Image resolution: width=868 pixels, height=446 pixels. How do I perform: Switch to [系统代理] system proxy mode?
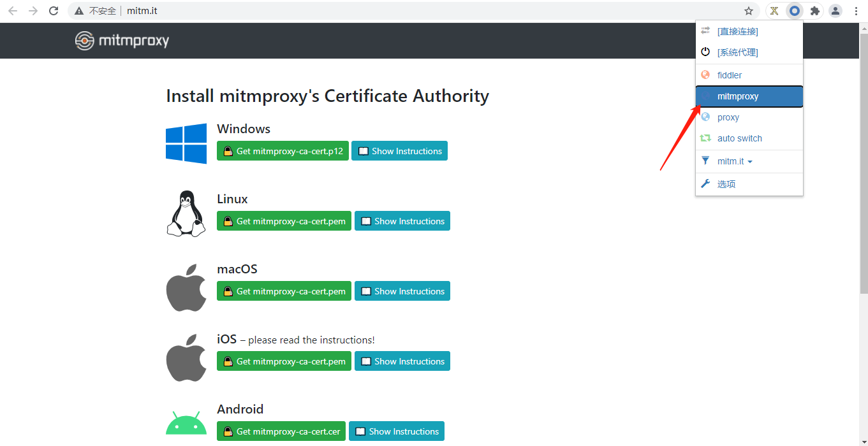point(737,52)
